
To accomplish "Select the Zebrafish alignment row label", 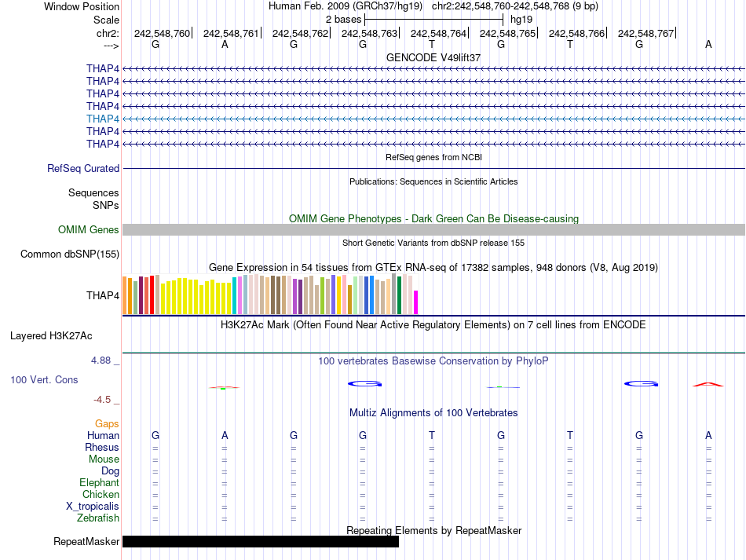I will tap(98, 518).
